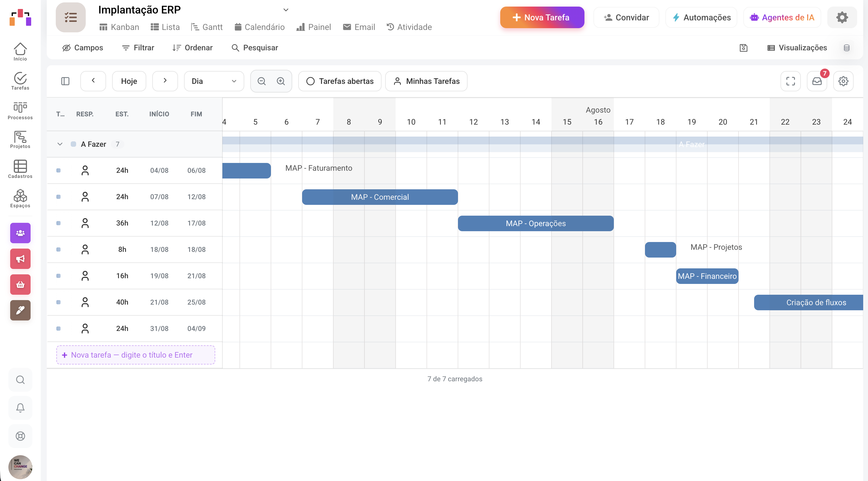Open Cadastros in the left sidebar
This screenshot has width=868, height=481.
point(20,169)
